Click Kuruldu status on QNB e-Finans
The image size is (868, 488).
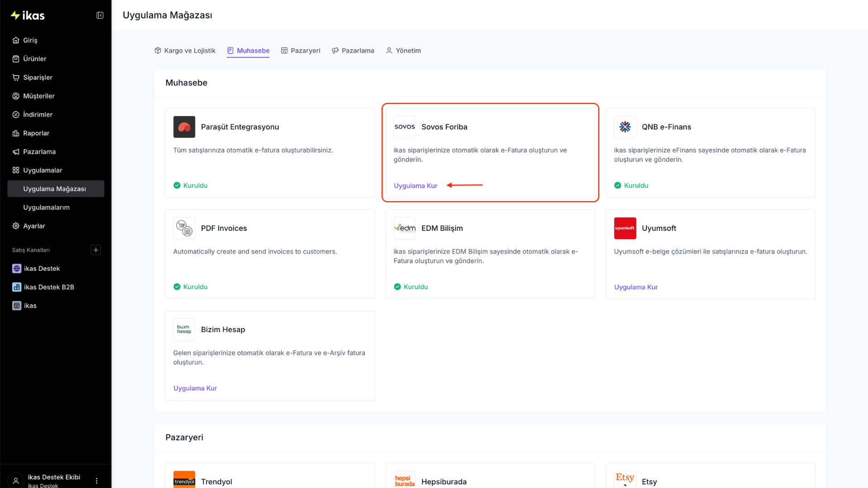tap(631, 185)
